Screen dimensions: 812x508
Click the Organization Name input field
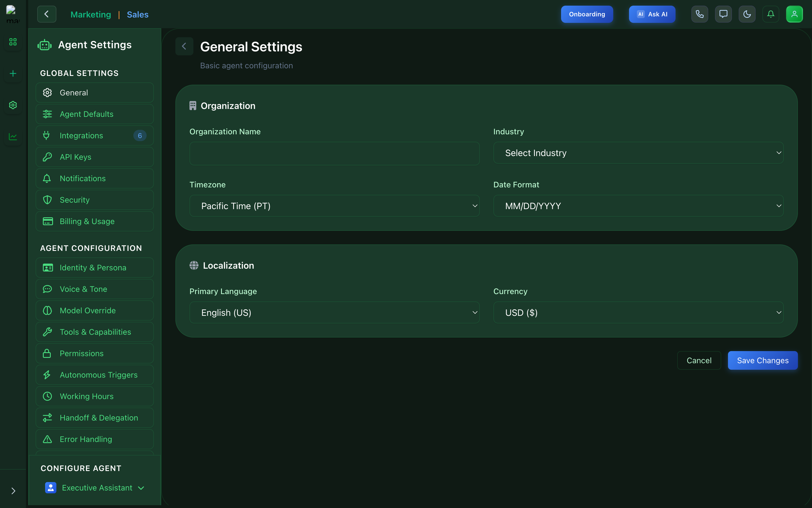click(334, 154)
